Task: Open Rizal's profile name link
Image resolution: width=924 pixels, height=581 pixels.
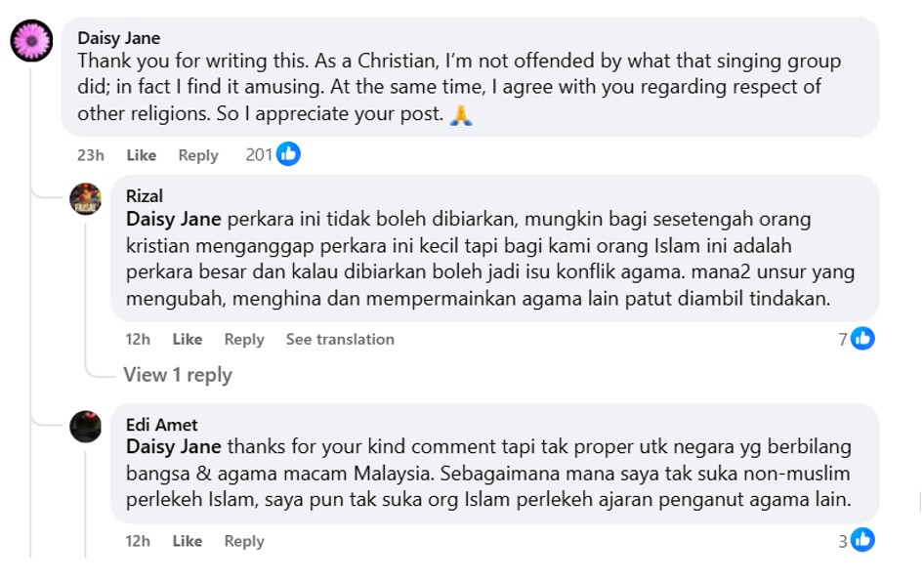Action: tap(145, 196)
